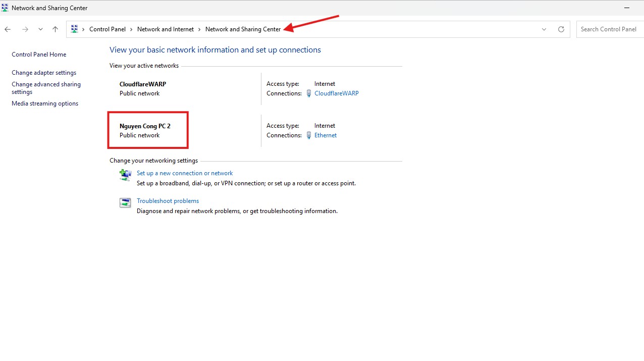Select Control Panel breadcrumb in address bar
644x361 pixels.
coord(107,29)
